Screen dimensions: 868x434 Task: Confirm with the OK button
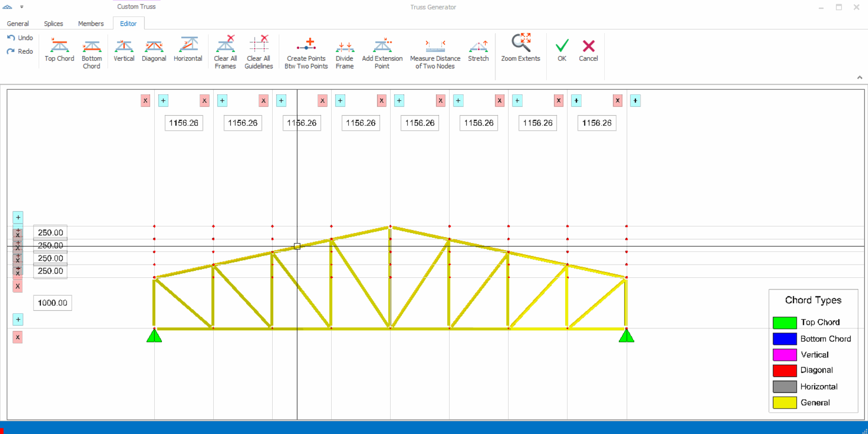point(561,50)
